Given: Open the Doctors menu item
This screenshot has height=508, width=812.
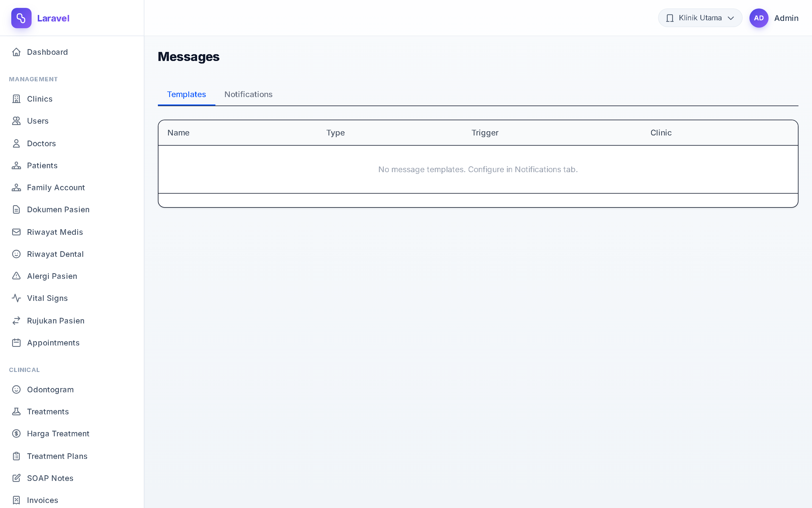Looking at the screenshot, I should pyautogui.click(x=72, y=143).
